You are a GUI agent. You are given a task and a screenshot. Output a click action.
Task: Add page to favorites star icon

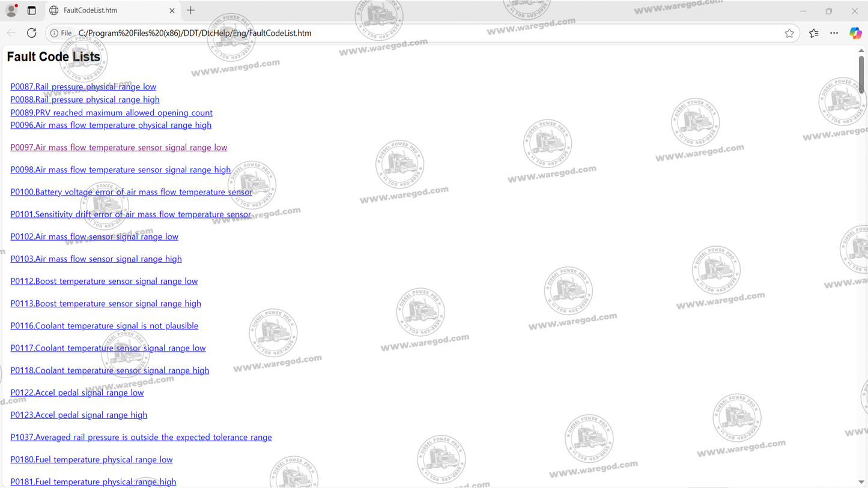[789, 34]
